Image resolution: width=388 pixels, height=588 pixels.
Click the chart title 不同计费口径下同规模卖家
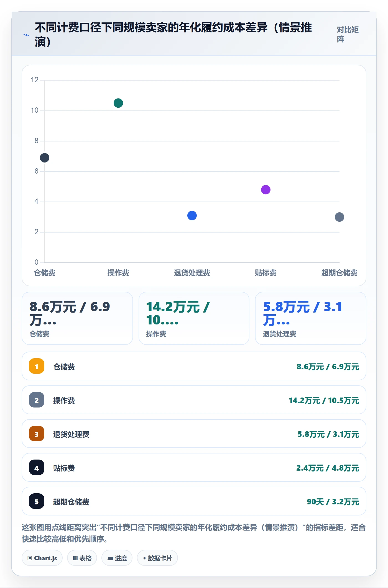click(173, 35)
